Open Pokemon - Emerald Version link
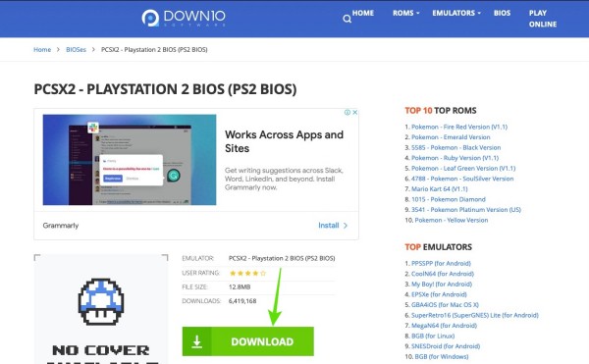This screenshot has width=589, height=364. point(451,137)
